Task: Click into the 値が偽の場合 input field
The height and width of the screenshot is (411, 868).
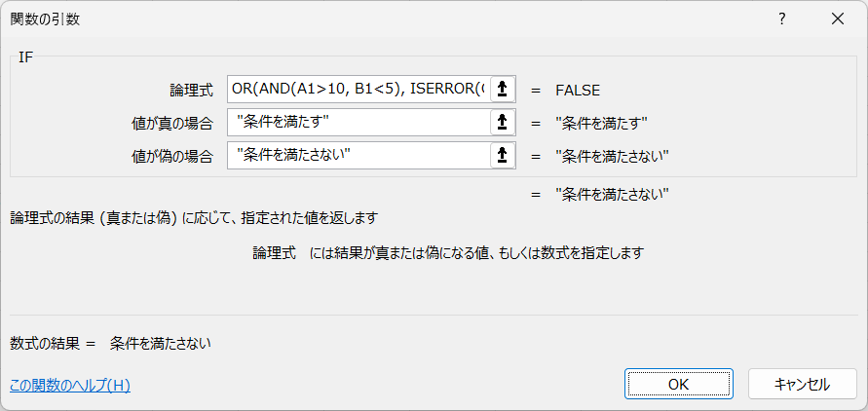Action: (x=359, y=156)
